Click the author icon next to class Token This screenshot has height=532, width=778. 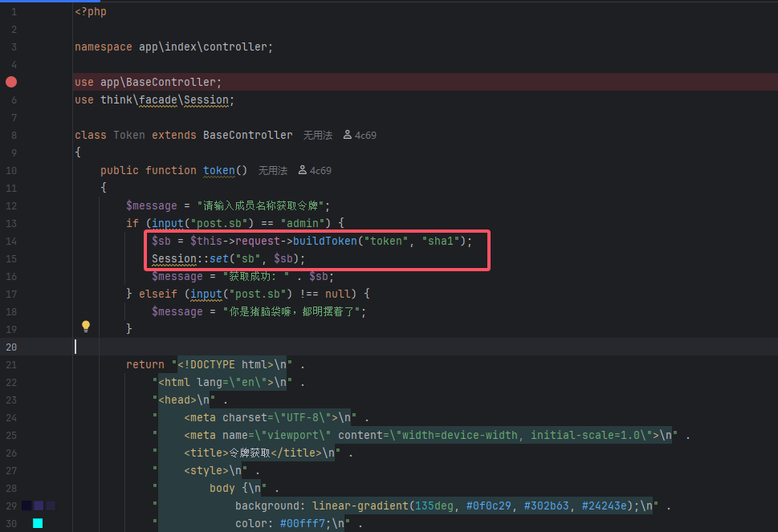coord(347,136)
